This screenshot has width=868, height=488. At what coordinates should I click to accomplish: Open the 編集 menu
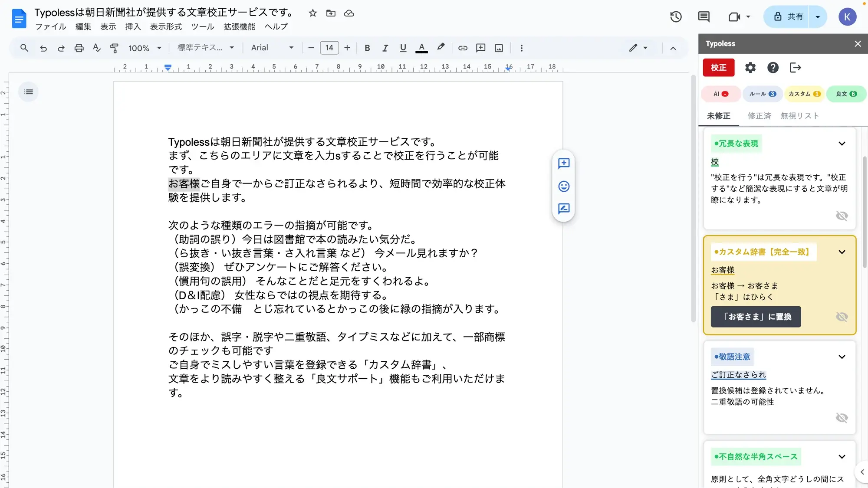83,26
